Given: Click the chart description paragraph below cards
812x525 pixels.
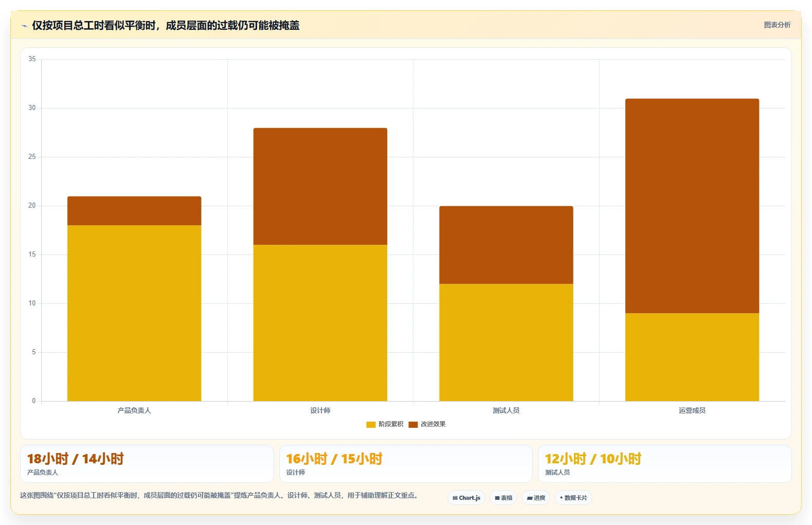Looking at the screenshot, I should point(220,496).
